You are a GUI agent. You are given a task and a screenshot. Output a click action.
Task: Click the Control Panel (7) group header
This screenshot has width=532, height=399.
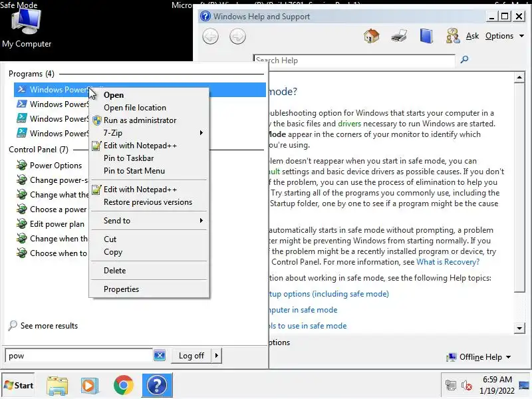39,150
